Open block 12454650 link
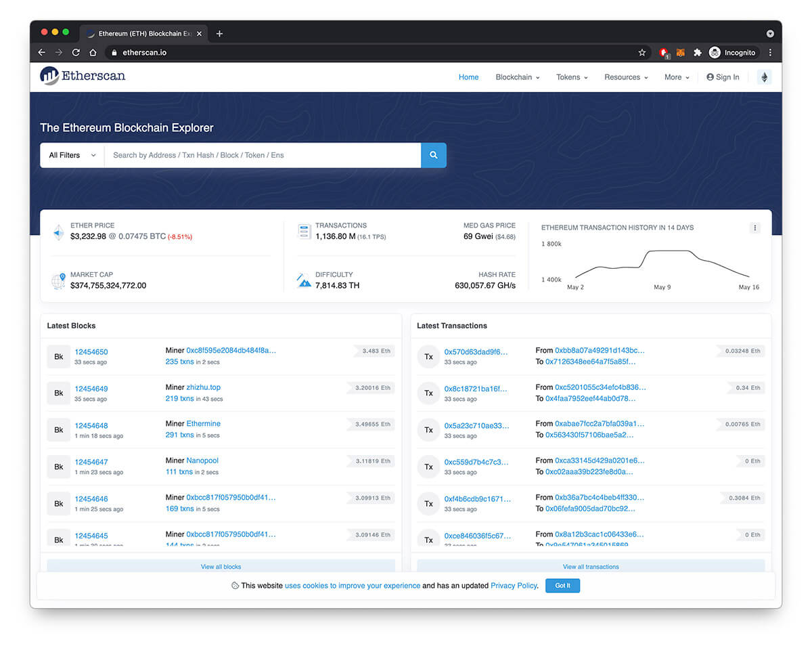The image size is (812, 648). coord(91,352)
